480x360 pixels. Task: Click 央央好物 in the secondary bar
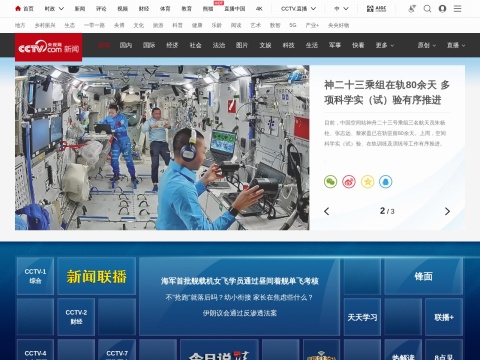(x=338, y=25)
